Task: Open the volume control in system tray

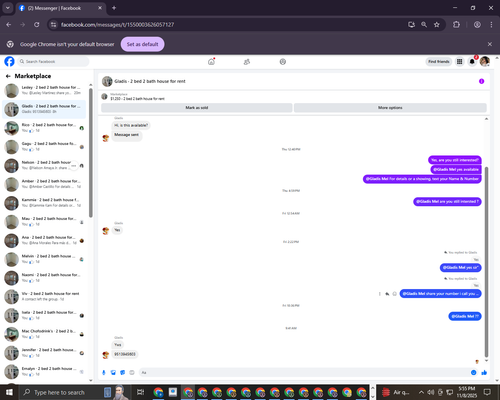Action: pos(431,392)
